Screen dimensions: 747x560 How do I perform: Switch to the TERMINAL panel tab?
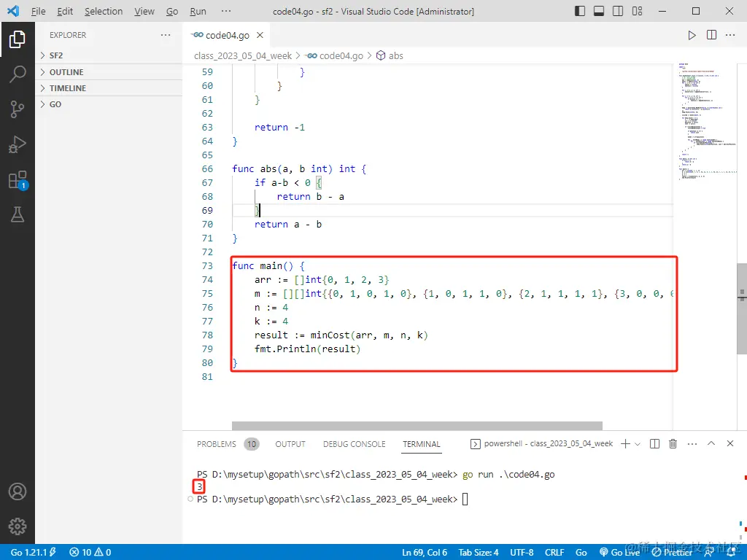(x=421, y=444)
